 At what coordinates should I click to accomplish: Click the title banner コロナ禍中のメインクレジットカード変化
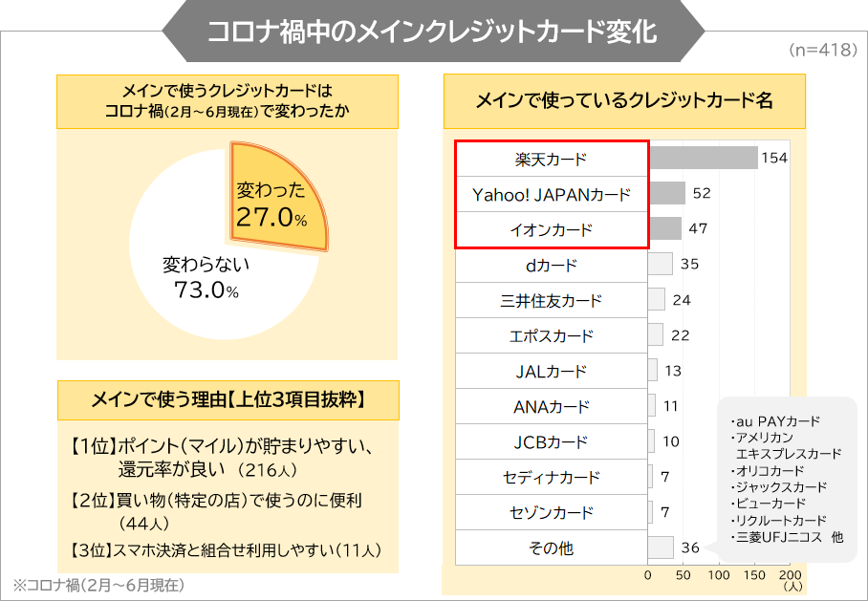(x=433, y=31)
